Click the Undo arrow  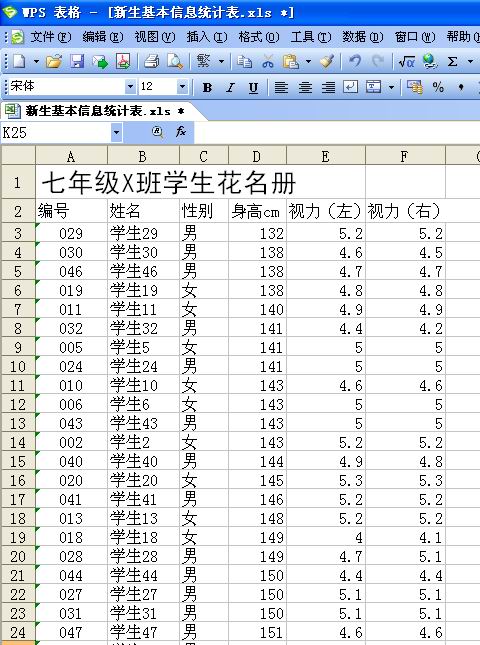click(355, 62)
